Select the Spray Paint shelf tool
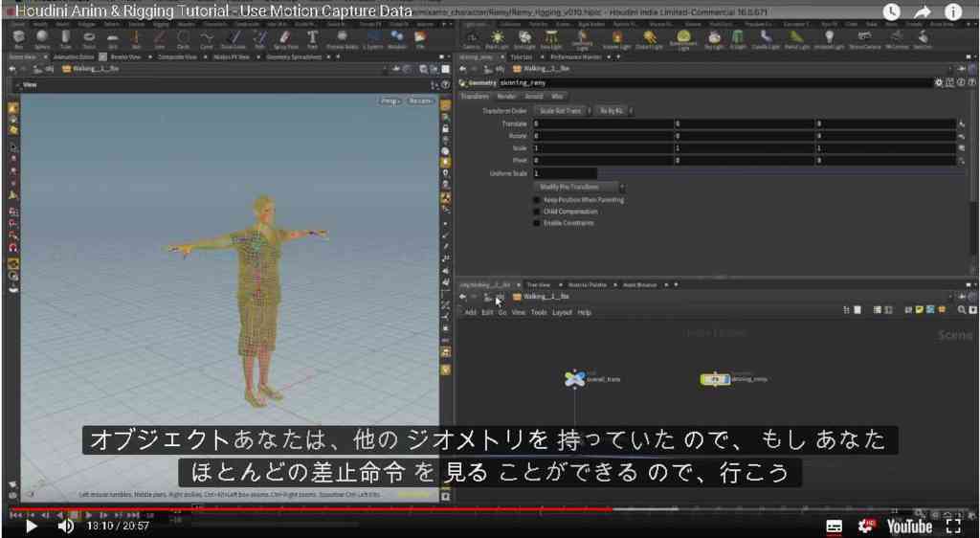This screenshot has height=538, width=980. pos(285,39)
